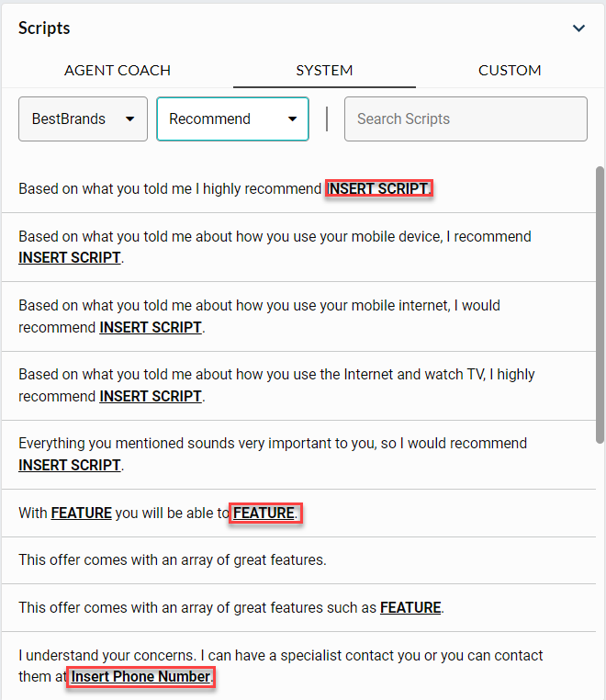This screenshot has height=700, width=606.
Task: Click INSERT SCRIPT in the first script
Action: 378,188
